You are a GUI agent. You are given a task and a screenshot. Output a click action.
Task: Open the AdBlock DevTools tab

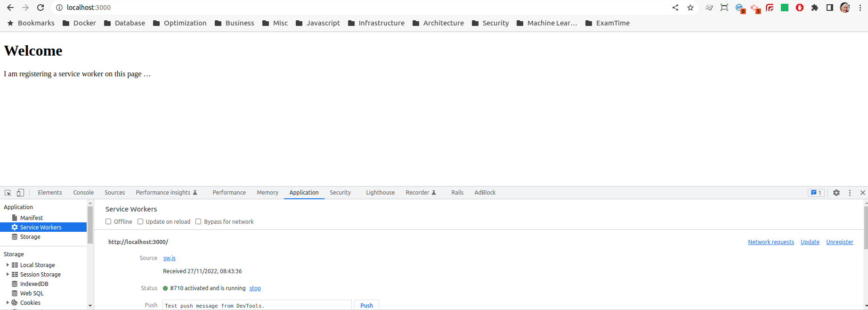(x=485, y=193)
